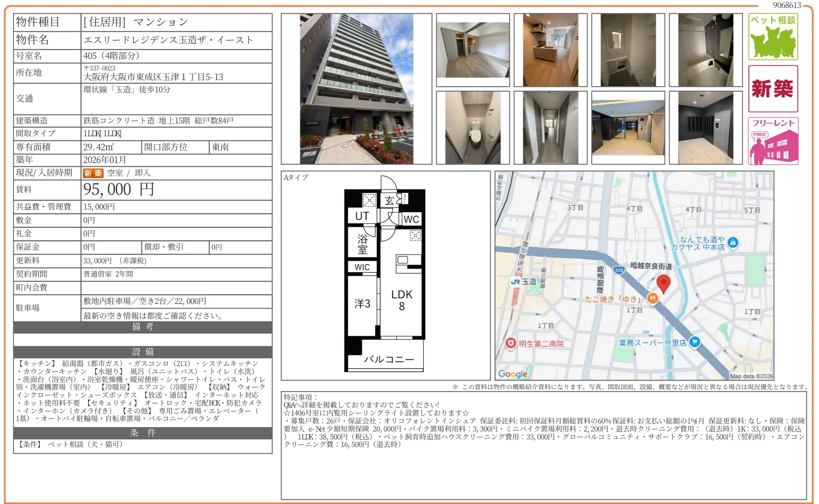819x504 pixels.
Task: Click the JR 玉造 station marker
Action: tap(515, 282)
